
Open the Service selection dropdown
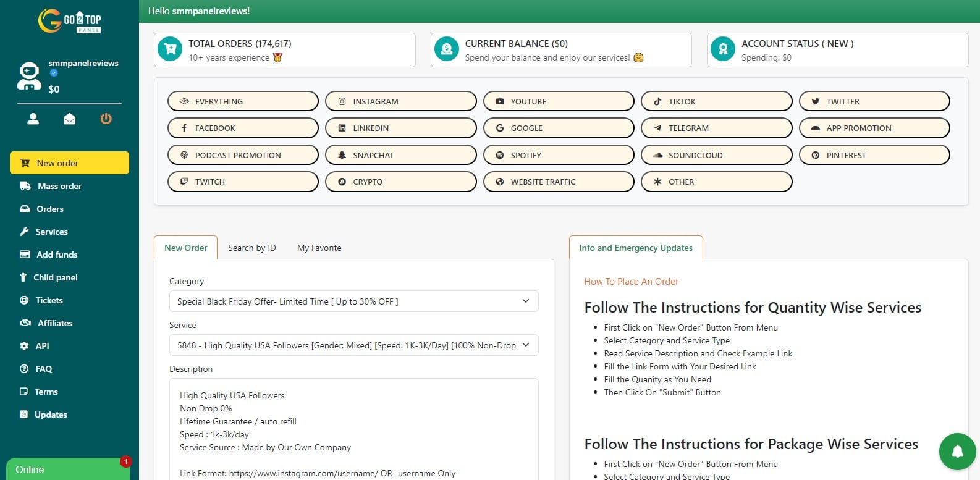(x=353, y=345)
